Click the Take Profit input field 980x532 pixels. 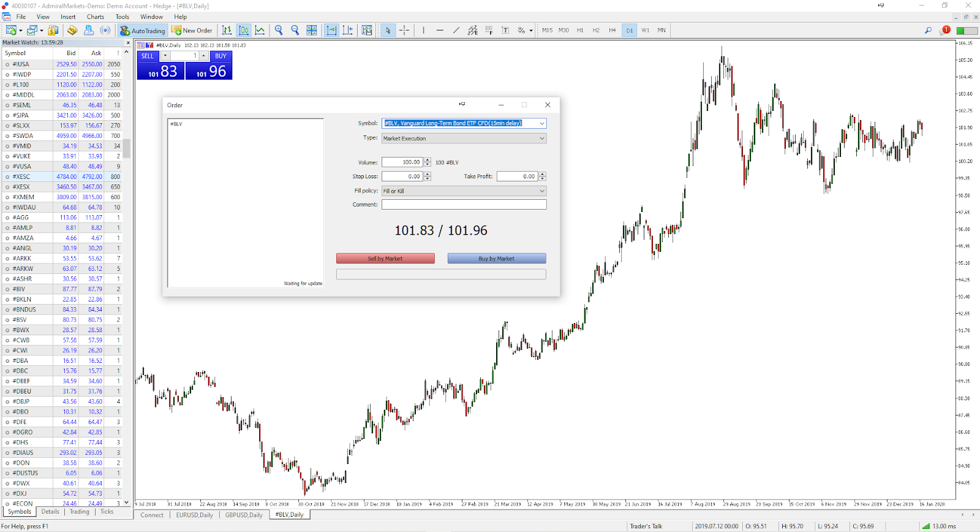click(x=518, y=177)
